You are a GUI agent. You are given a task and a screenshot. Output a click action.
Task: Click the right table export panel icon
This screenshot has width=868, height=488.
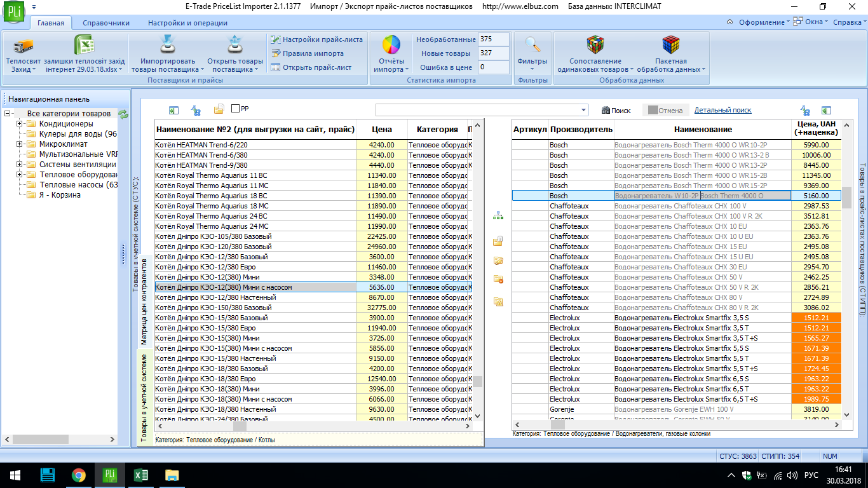(826, 110)
